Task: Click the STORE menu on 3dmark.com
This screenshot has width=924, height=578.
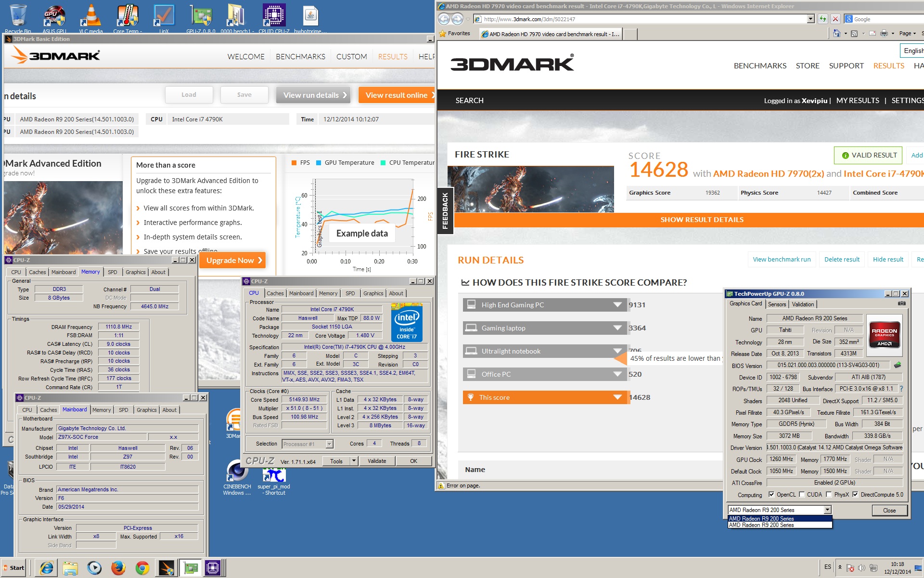Action: (808, 66)
